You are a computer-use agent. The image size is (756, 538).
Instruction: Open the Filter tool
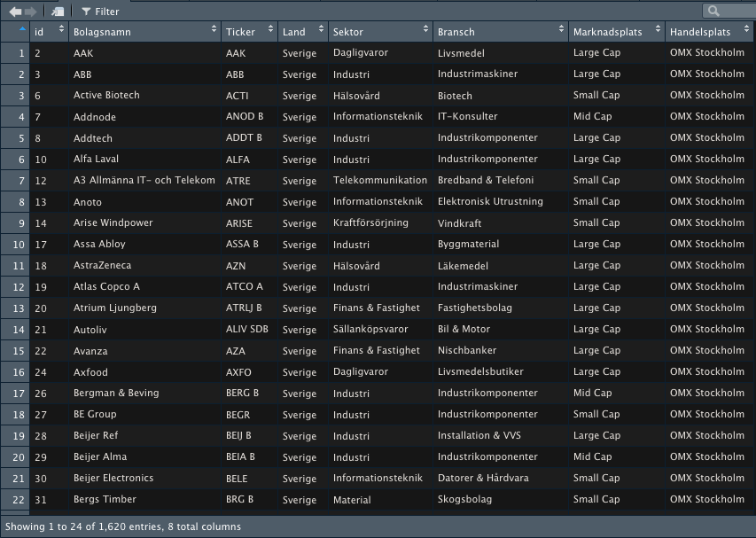100,12
